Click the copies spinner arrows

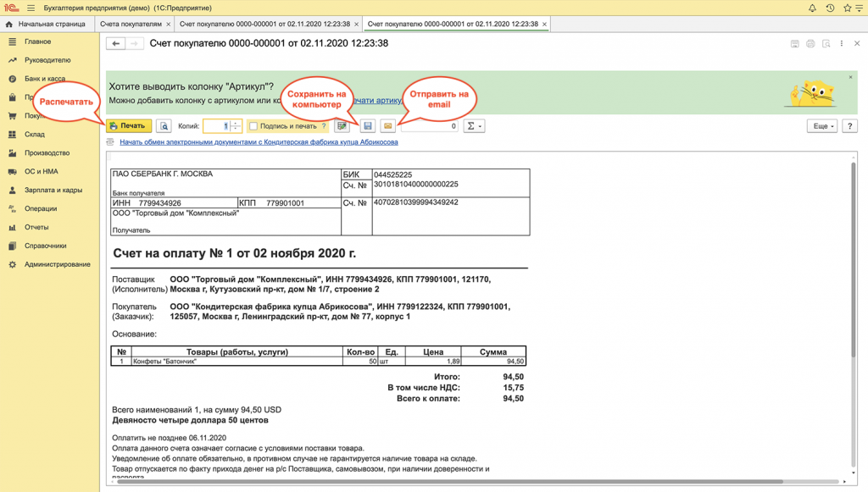[236, 126]
